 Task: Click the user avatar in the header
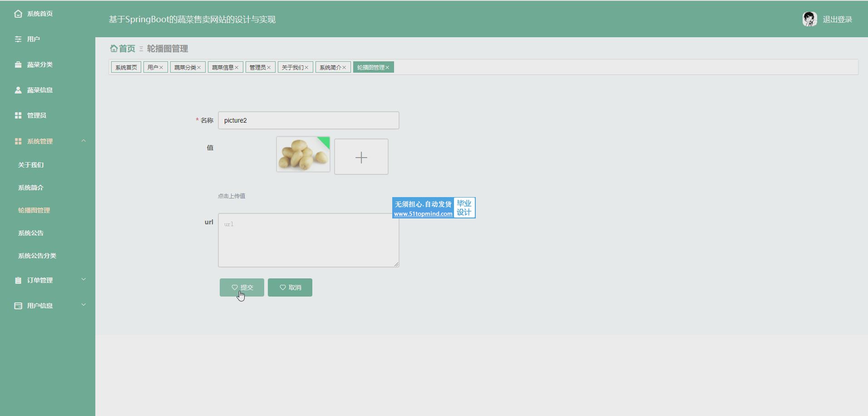click(809, 19)
